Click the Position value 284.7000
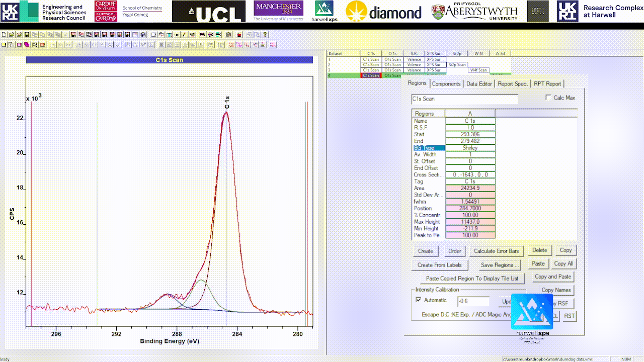This screenshot has height=362, width=644. [x=470, y=208]
